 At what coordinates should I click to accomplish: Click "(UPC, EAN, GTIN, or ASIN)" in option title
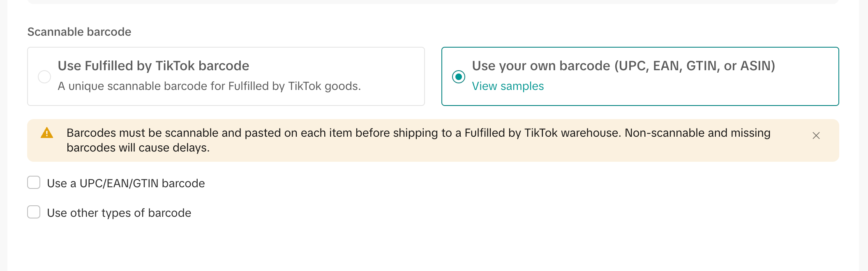click(x=695, y=66)
